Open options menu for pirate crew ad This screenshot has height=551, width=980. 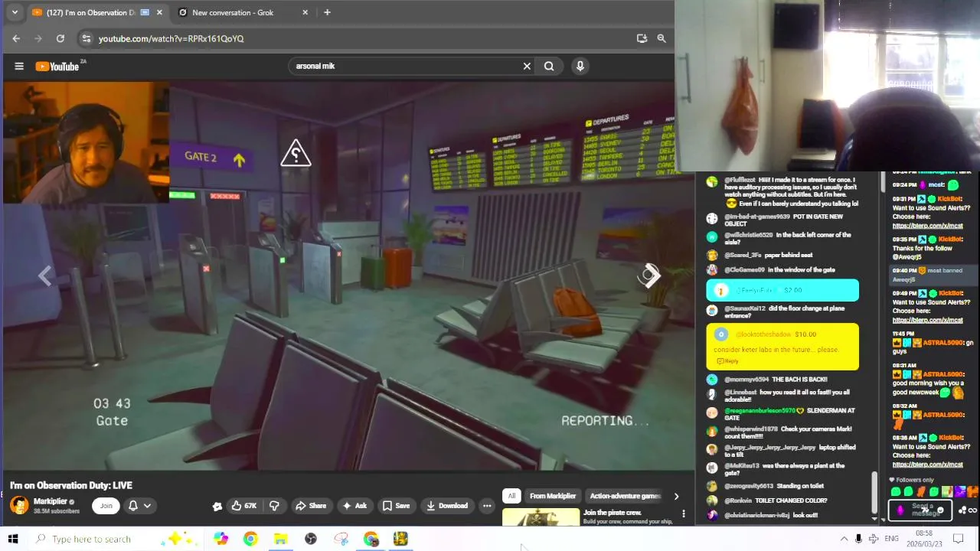click(684, 514)
